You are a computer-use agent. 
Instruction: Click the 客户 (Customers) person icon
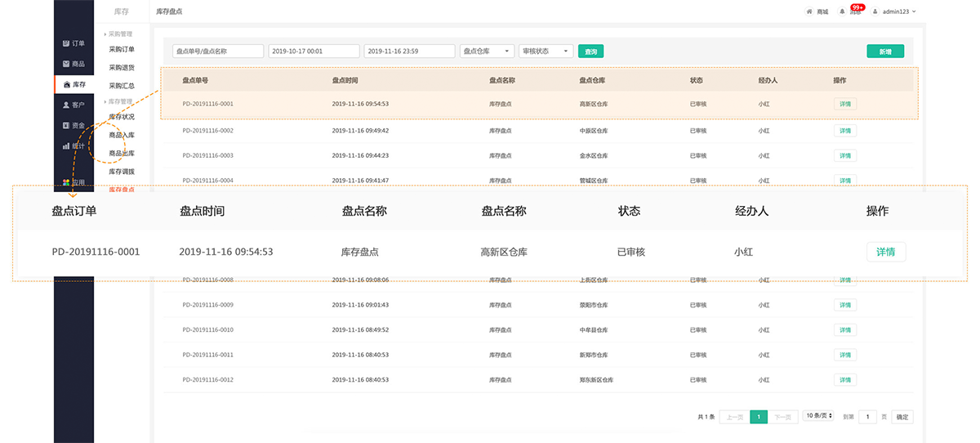click(66, 105)
